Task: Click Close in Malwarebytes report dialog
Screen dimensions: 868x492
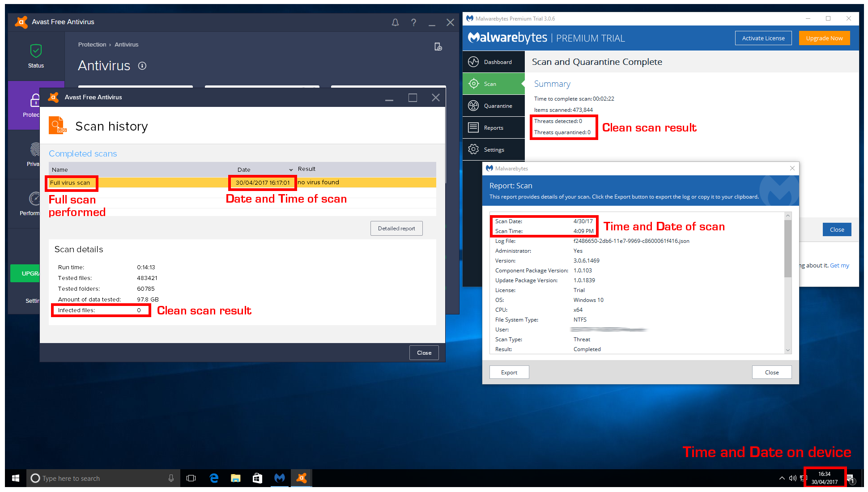Action: click(772, 373)
